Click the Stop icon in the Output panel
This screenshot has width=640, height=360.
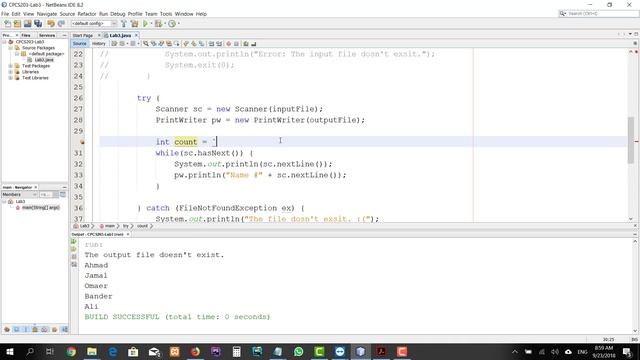pyautogui.click(x=74, y=257)
